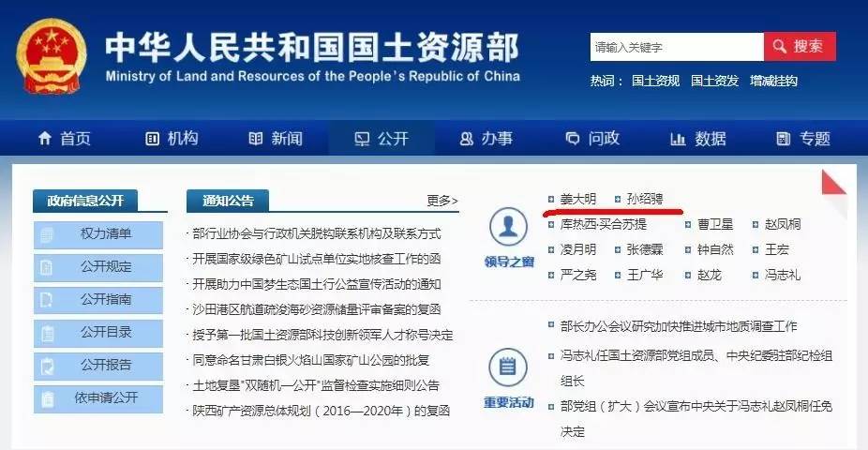The height and width of the screenshot is (450, 868).
Task: Open the 公开指南 sidebar button
Action: pos(98,300)
